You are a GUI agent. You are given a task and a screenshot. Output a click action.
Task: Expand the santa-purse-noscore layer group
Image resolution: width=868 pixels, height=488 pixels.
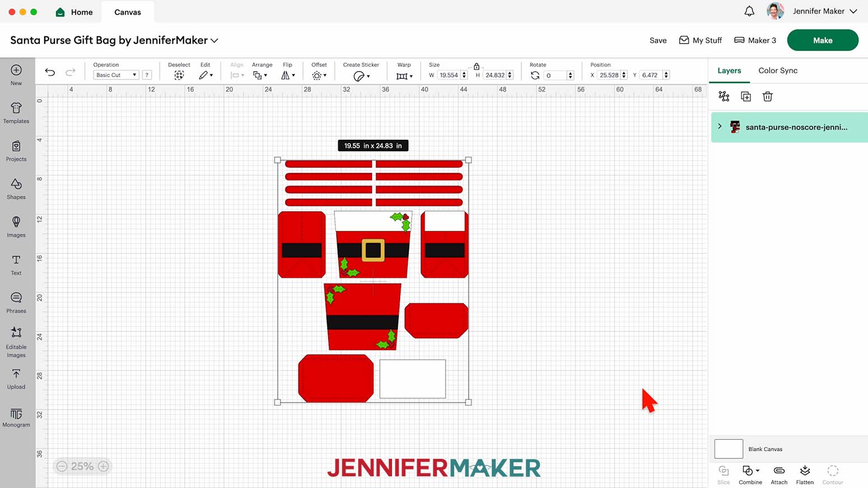pyautogui.click(x=720, y=126)
